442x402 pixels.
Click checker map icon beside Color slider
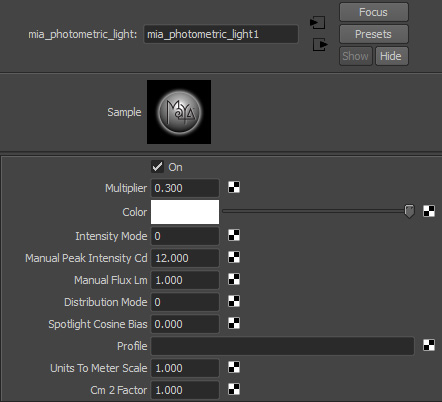429,211
